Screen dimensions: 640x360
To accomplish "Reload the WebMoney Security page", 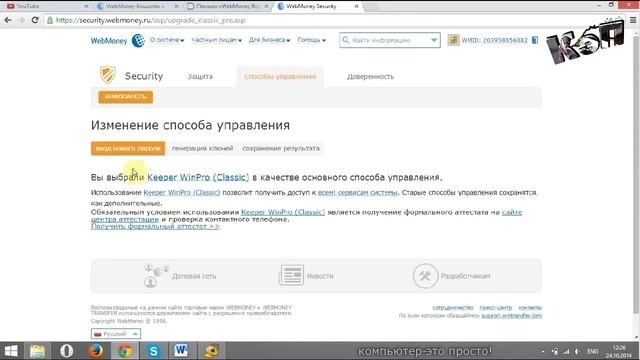I will (35, 20).
